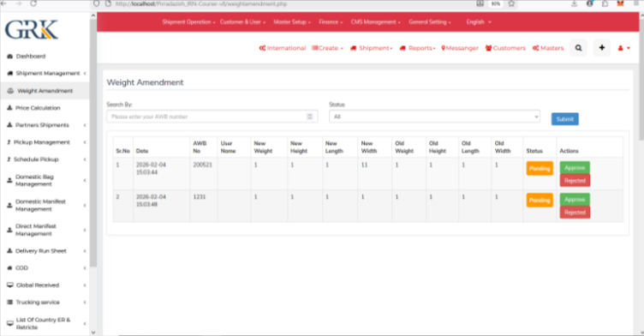Open Finance menu

pyautogui.click(x=331, y=22)
